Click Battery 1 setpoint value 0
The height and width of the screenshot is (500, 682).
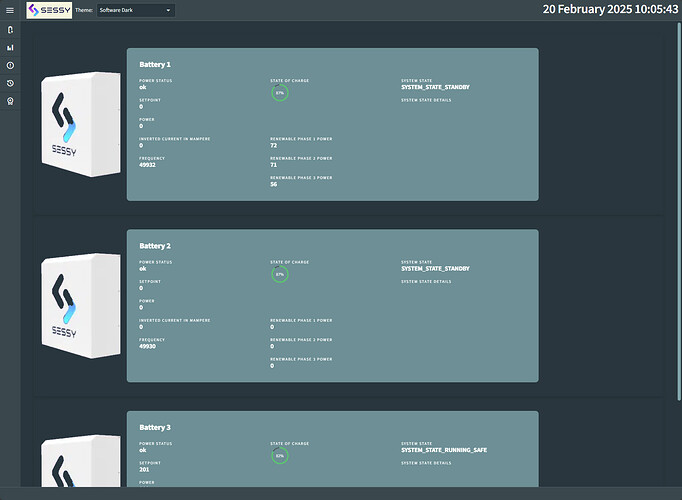click(141, 107)
